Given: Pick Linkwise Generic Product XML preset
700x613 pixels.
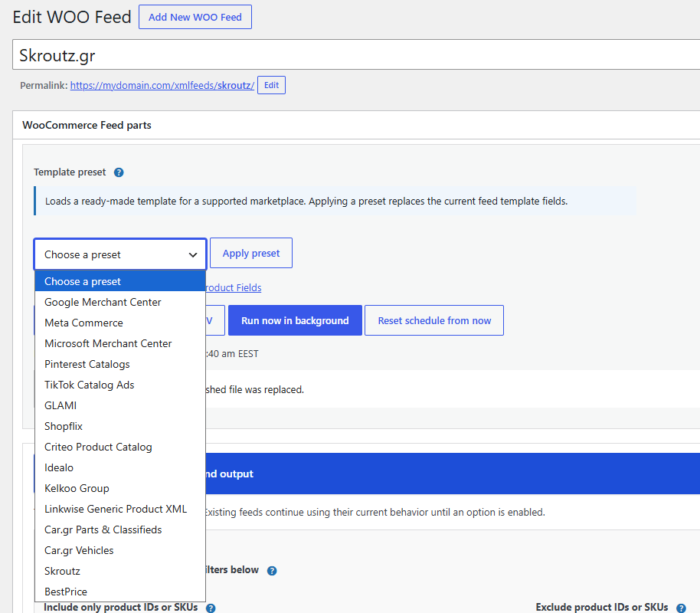Looking at the screenshot, I should (x=120, y=509).
